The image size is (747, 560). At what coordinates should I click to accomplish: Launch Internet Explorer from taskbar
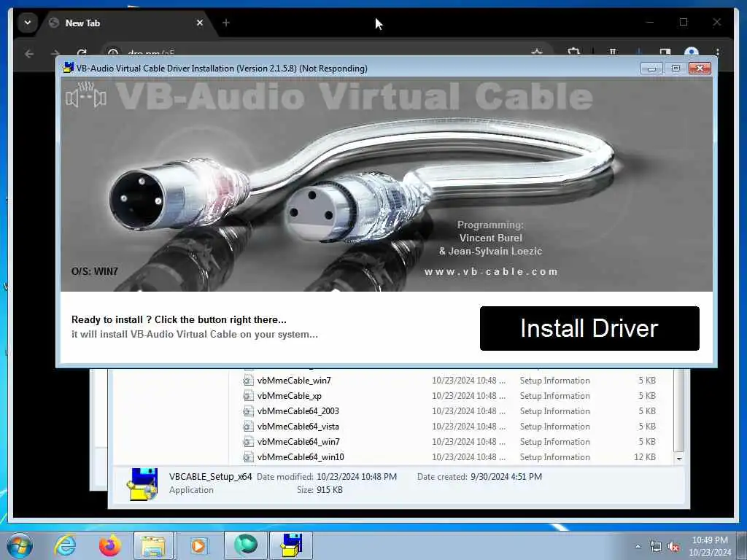[x=65, y=545]
